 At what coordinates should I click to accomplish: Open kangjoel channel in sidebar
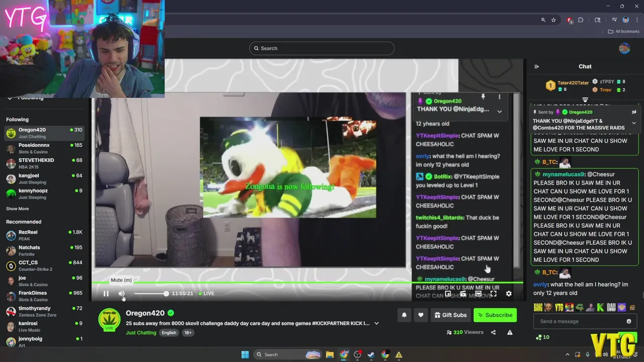[44, 179]
